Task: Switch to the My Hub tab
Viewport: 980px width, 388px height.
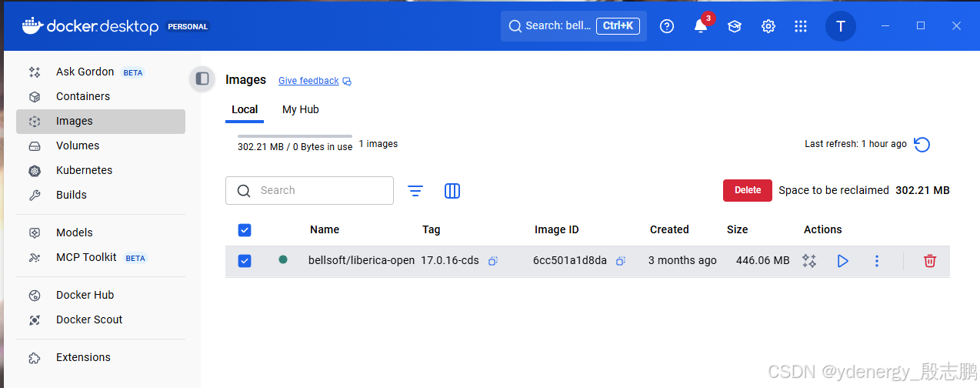Action: click(x=300, y=109)
